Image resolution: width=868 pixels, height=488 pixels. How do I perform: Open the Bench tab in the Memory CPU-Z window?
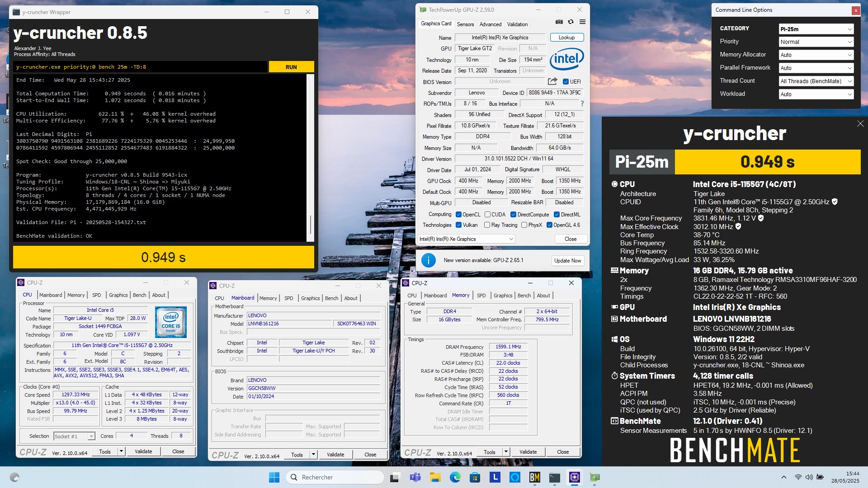pyautogui.click(x=524, y=296)
